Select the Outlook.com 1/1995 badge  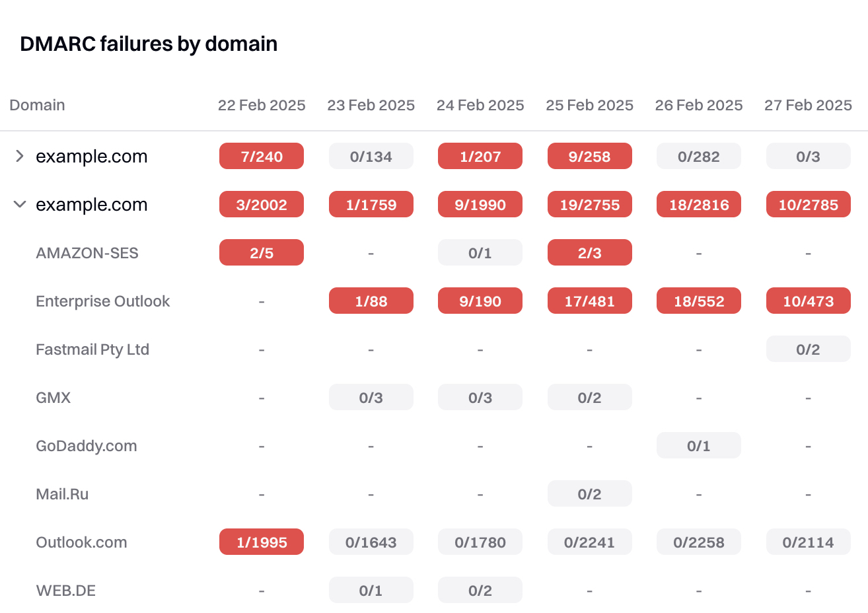tap(262, 542)
